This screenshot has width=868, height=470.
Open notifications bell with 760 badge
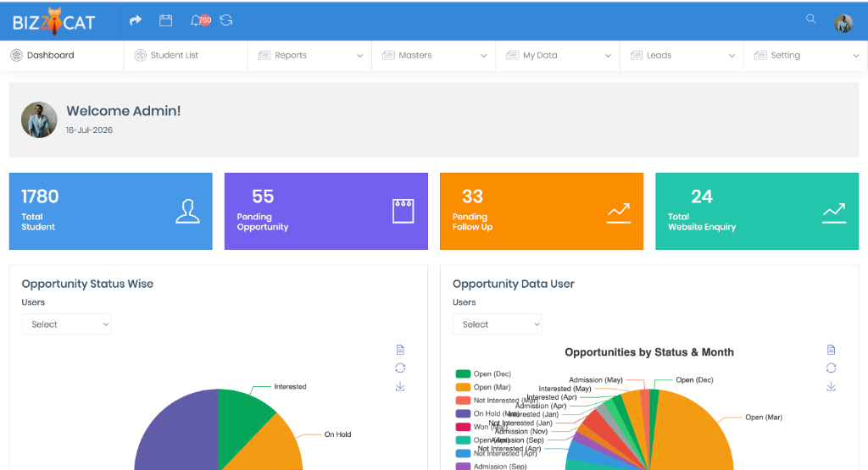(200, 20)
